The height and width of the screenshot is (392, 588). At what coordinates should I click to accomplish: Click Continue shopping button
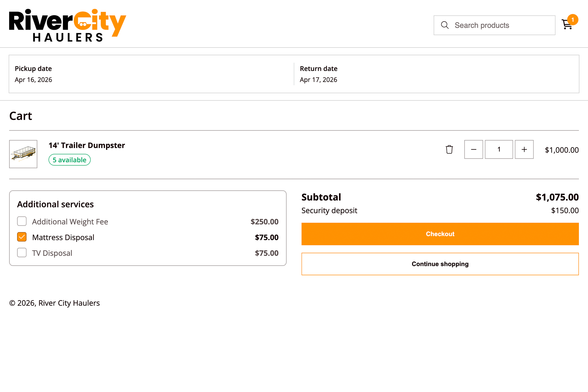coord(440,264)
